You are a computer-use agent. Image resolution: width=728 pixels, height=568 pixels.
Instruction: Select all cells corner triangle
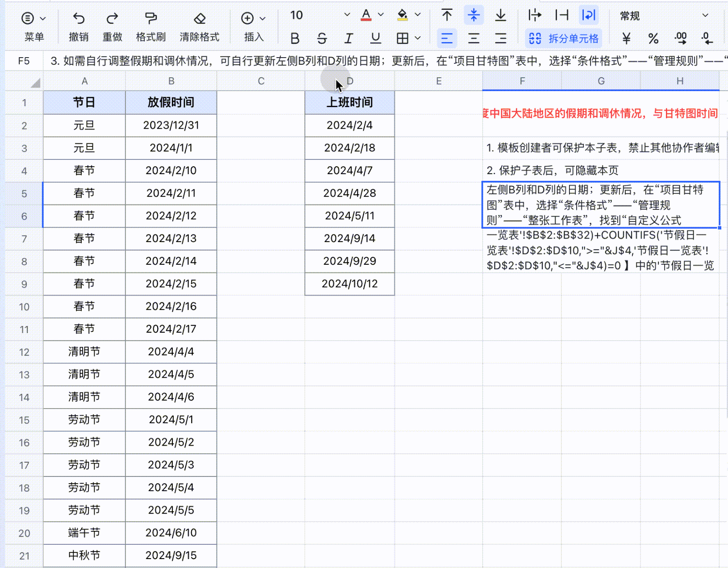click(35, 82)
